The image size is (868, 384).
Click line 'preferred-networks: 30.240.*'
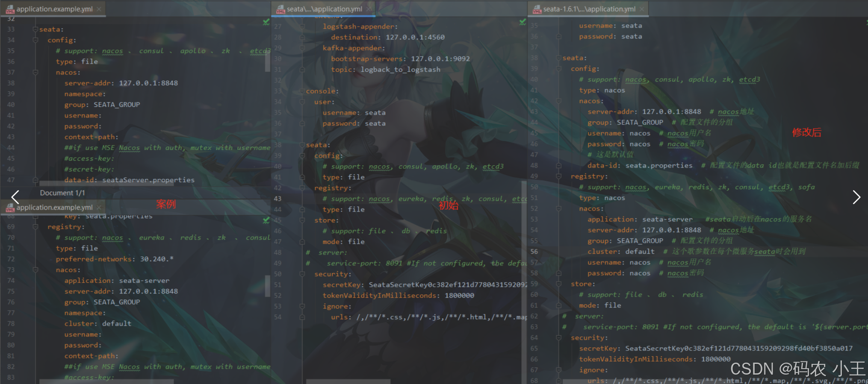[x=115, y=259]
